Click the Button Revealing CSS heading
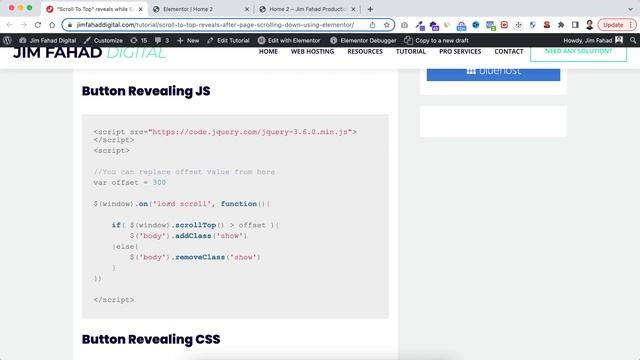640x360 pixels. [x=151, y=339]
